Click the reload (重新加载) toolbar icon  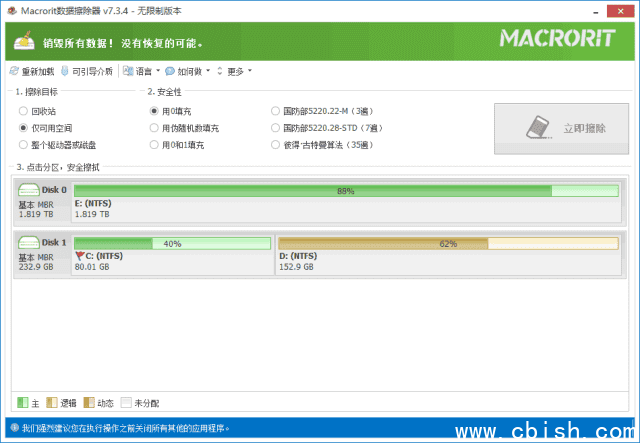(x=14, y=71)
